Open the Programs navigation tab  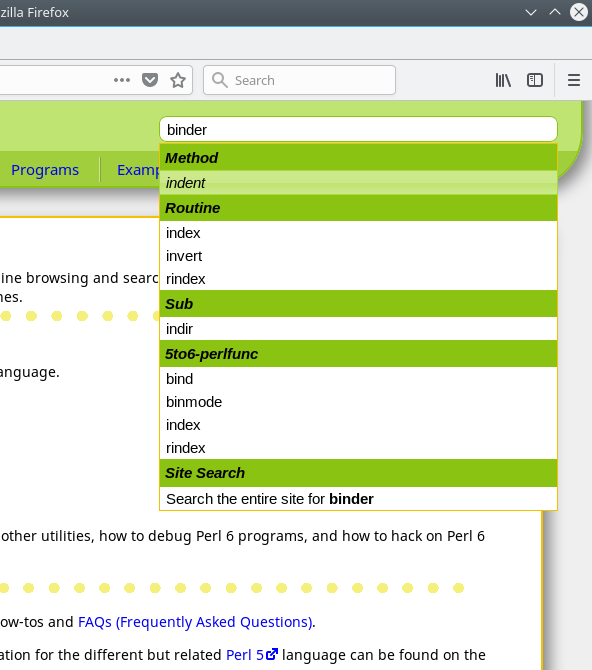(x=45, y=170)
